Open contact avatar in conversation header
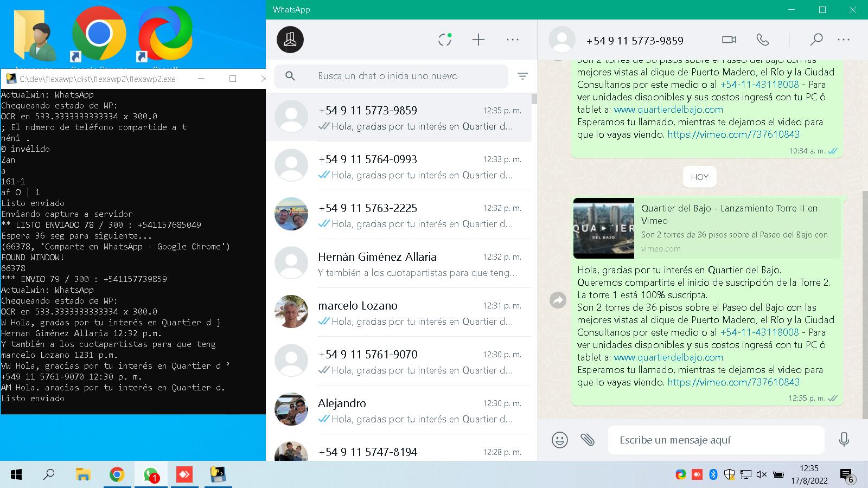868x488 pixels. pyautogui.click(x=562, y=40)
